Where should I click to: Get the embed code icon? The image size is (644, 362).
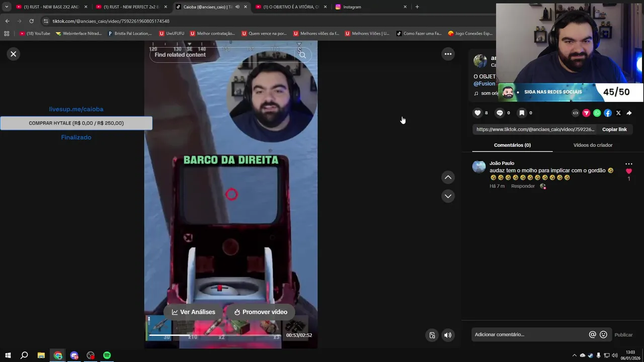coord(576,113)
